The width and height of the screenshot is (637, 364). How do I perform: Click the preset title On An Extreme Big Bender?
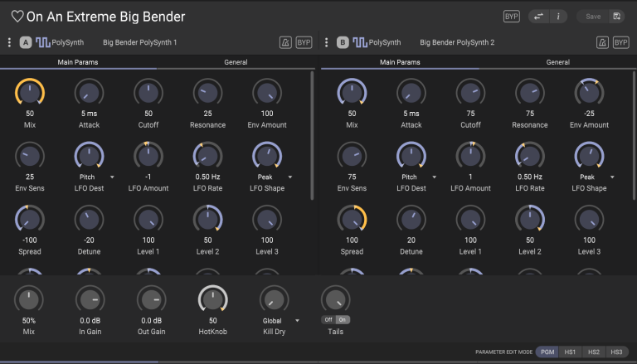click(x=105, y=17)
